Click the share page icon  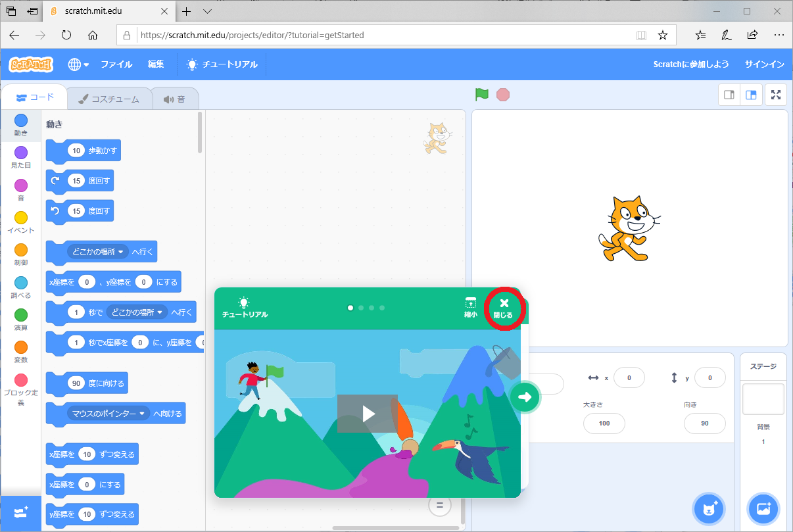pos(752,35)
